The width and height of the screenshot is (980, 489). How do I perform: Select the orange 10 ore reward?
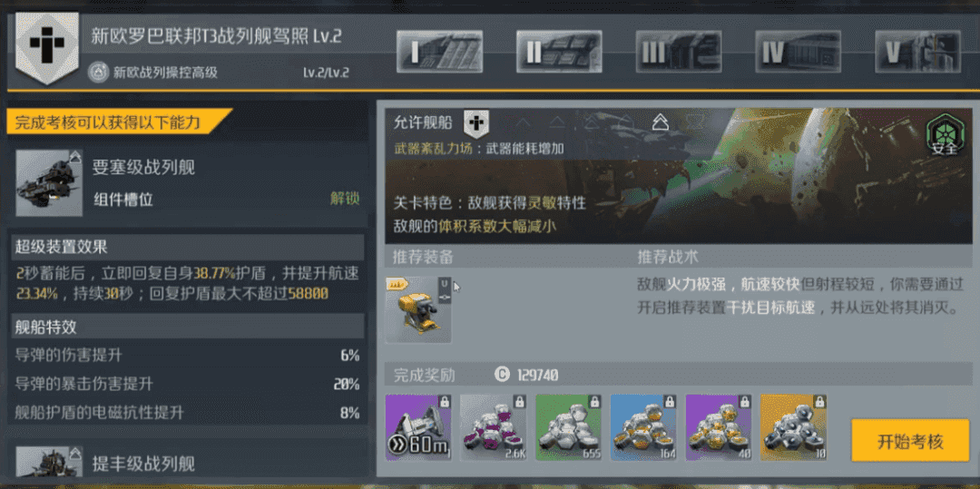coord(793,427)
